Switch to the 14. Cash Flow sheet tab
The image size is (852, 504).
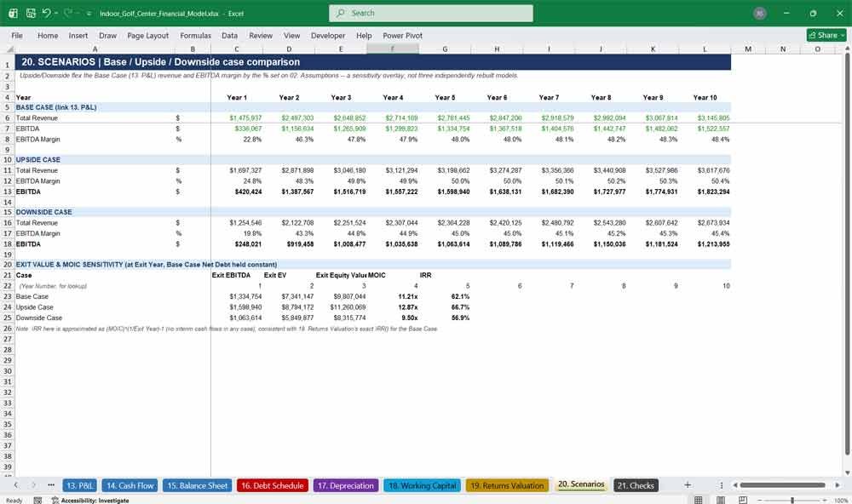pos(130,485)
